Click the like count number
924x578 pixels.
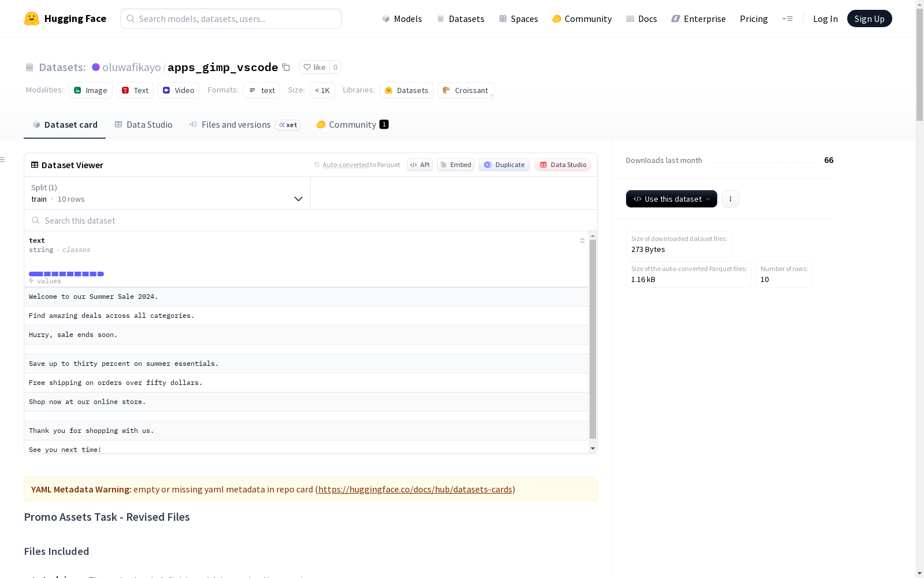(335, 67)
